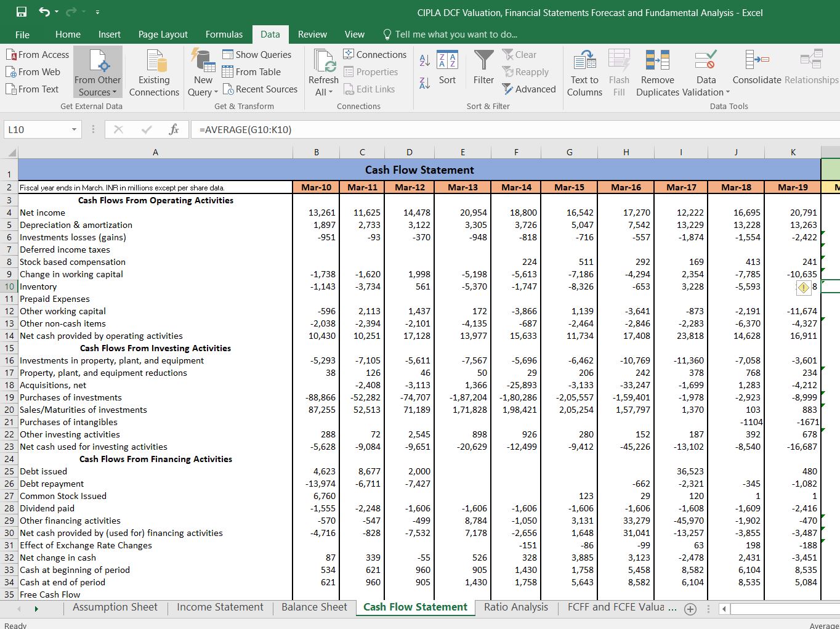Open the Page Layout tab
840x629 pixels.
[x=163, y=34]
